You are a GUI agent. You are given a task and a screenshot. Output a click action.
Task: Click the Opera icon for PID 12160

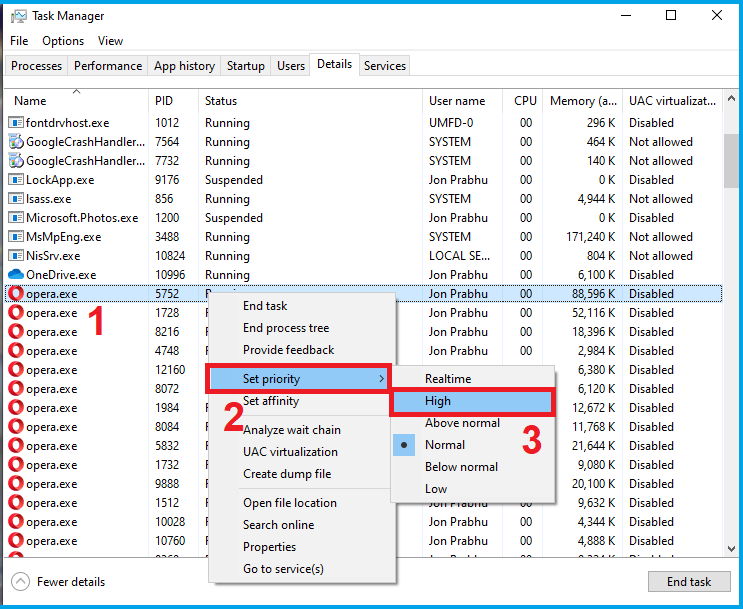(16, 369)
